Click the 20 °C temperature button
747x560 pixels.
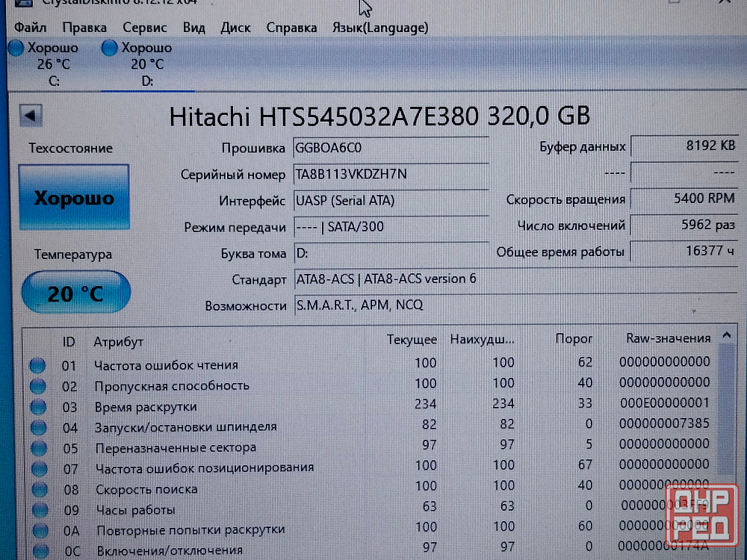75,293
